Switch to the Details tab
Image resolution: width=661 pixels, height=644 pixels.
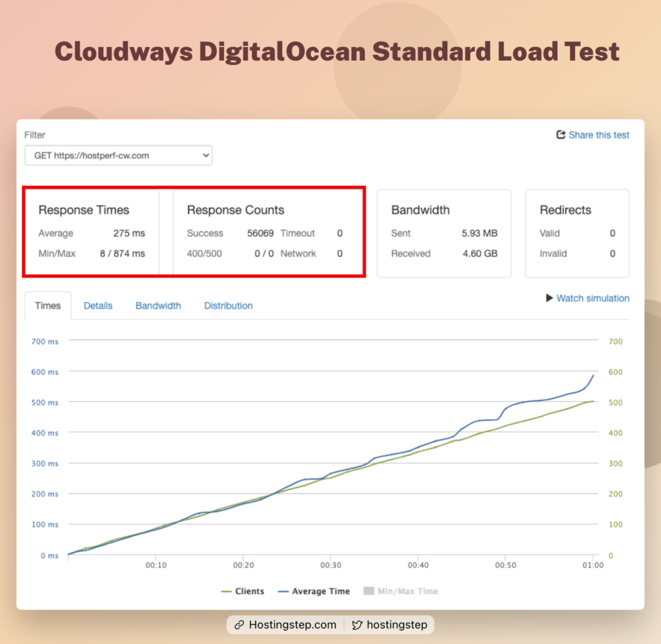point(98,306)
